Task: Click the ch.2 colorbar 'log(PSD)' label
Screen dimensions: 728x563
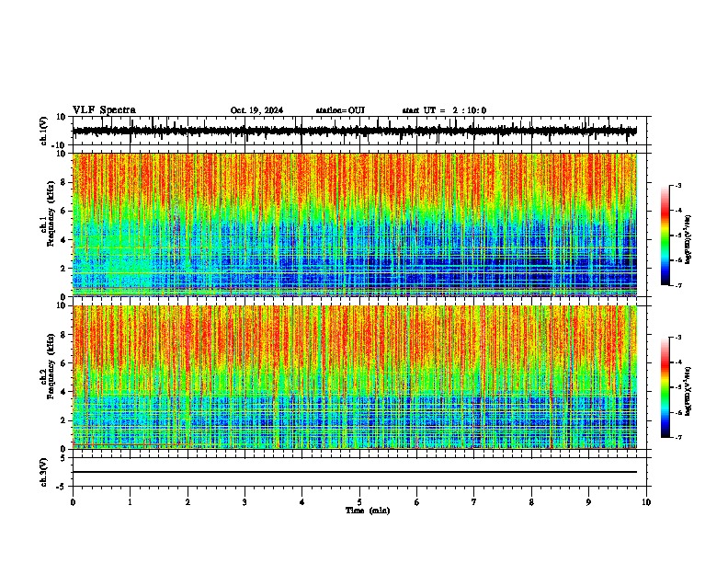Action: tap(688, 391)
